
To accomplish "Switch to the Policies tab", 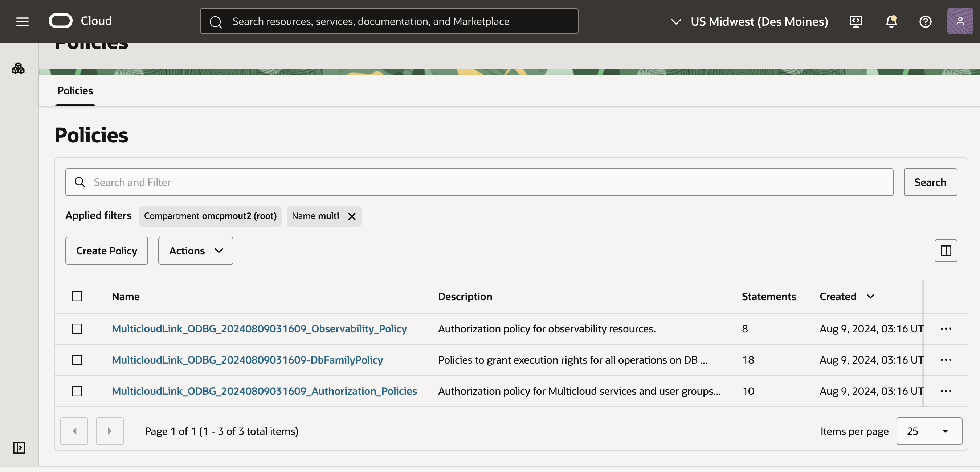I will [75, 91].
